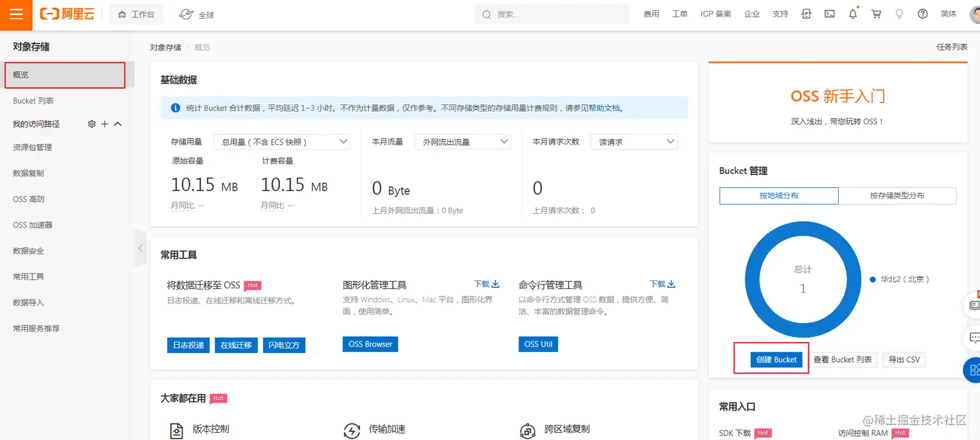
Task: Open the 费用 menu
Action: 651,14
